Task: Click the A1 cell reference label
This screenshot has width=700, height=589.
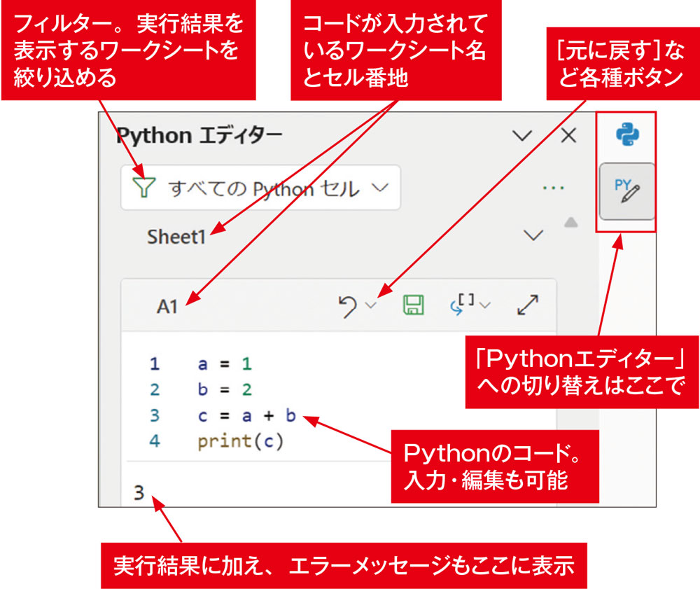Action: tap(166, 305)
